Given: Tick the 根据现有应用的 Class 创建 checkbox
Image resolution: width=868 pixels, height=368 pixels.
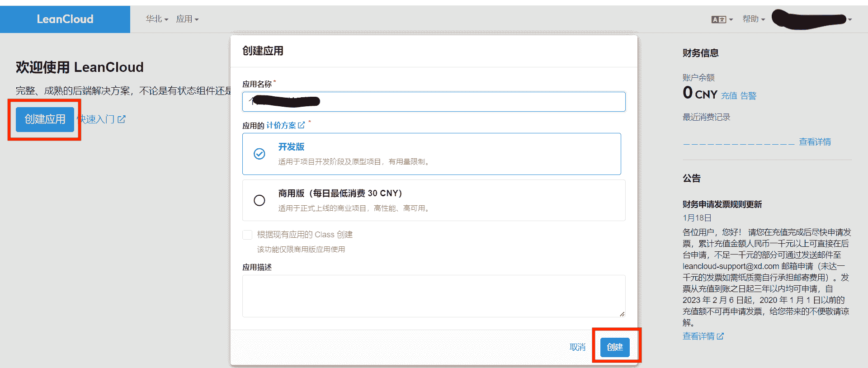Looking at the screenshot, I should click(247, 235).
